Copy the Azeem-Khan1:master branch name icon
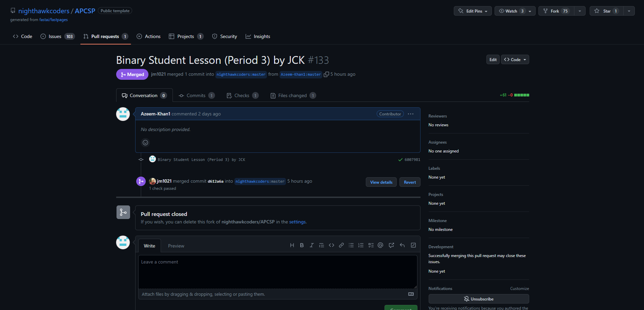The height and width of the screenshot is (310, 644). 326,74
